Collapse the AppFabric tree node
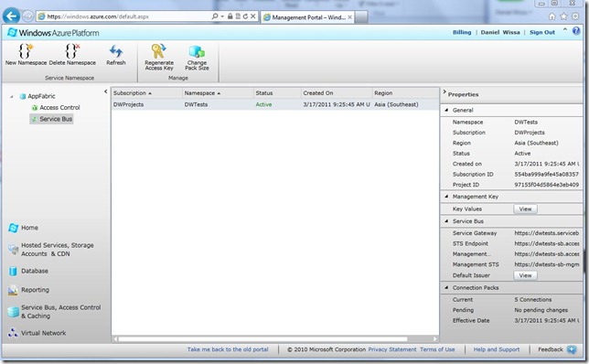The height and width of the screenshot is (364, 589). (x=12, y=97)
